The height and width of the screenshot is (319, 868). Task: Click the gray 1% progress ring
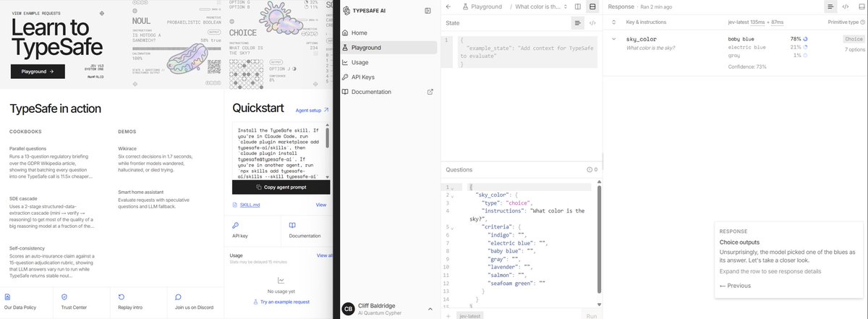point(806,55)
